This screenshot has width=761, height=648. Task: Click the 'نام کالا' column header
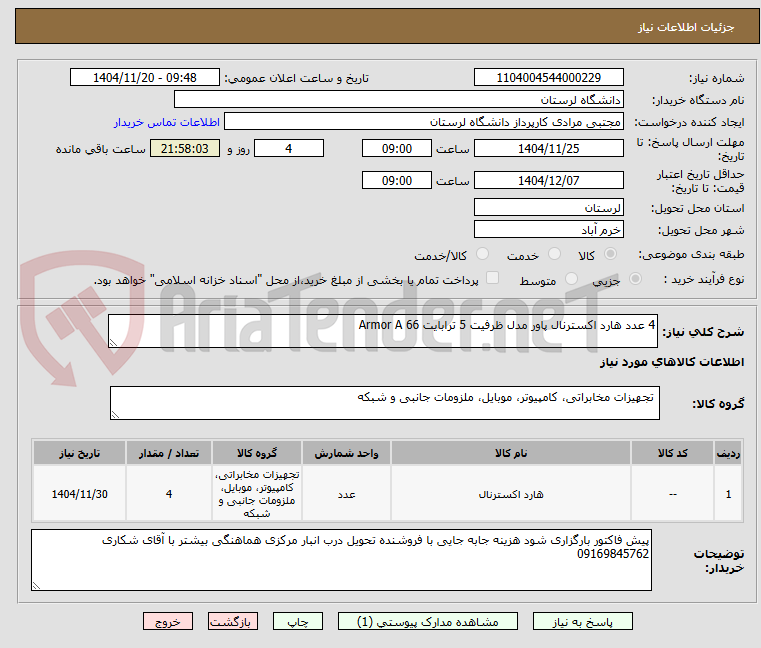[x=511, y=453]
